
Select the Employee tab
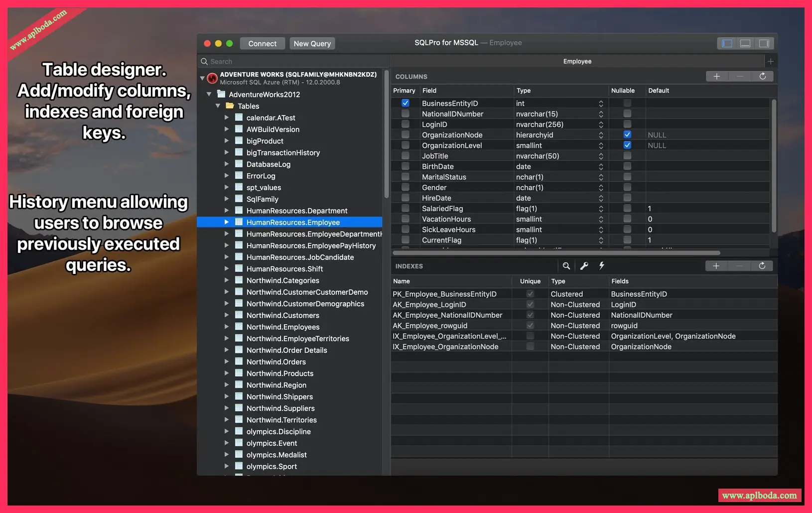click(577, 61)
